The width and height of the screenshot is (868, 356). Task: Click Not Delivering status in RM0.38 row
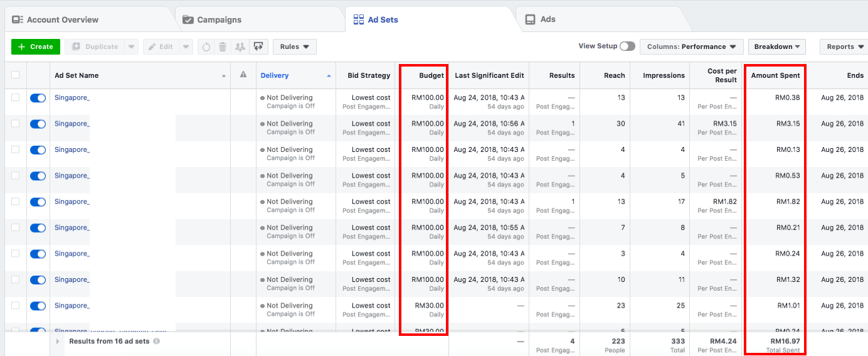click(x=289, y=98)
